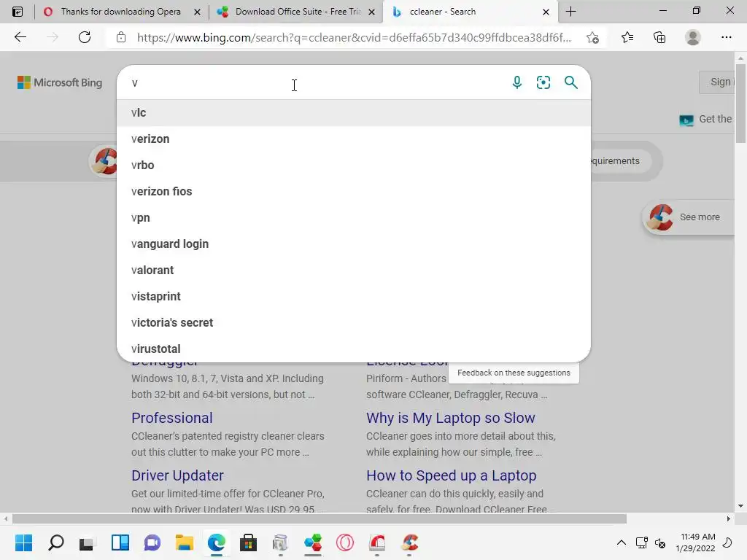The height and width of the screenshot is (560, 747).
Task: Open a new tab with plus button
Action: [570, 12]
